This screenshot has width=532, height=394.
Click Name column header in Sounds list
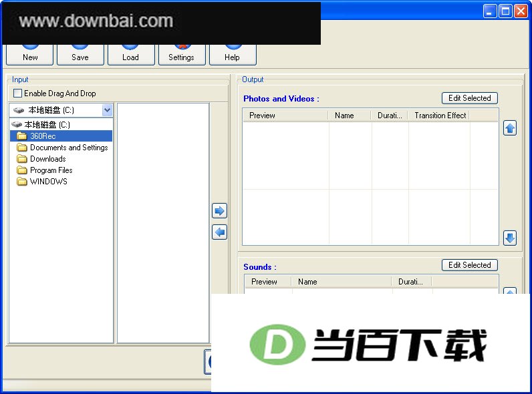(x=342, y=282)
